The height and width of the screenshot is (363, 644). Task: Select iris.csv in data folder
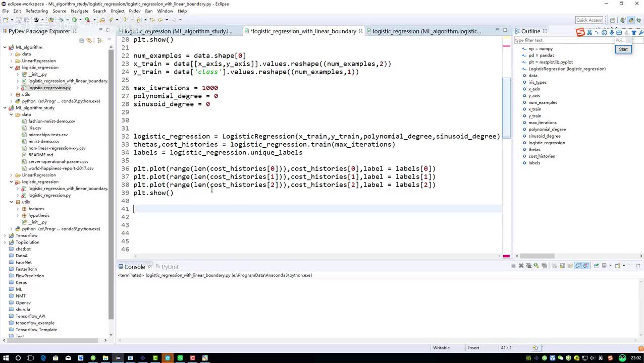tap(35, 128)
